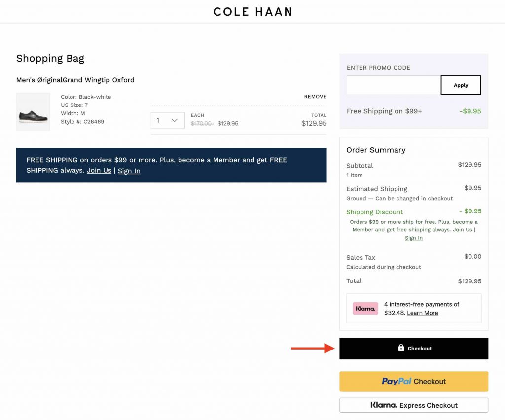Click the Free Shipping on $99+ promo row
This screenshot has width=505, height=420.
click(384, 111)
